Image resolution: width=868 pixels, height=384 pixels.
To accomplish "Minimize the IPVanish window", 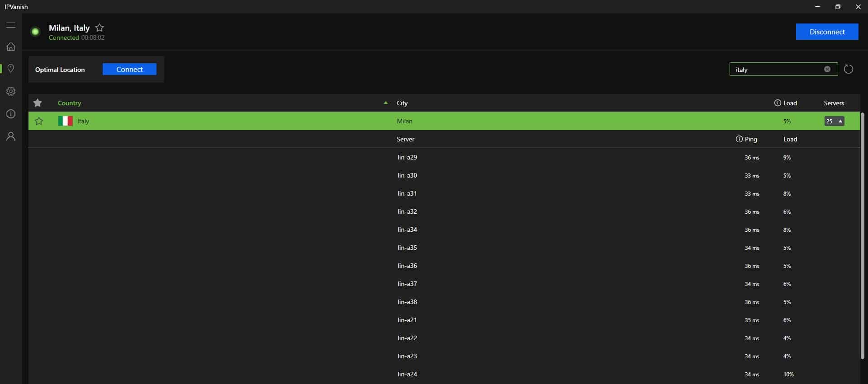I will [817, 7].
